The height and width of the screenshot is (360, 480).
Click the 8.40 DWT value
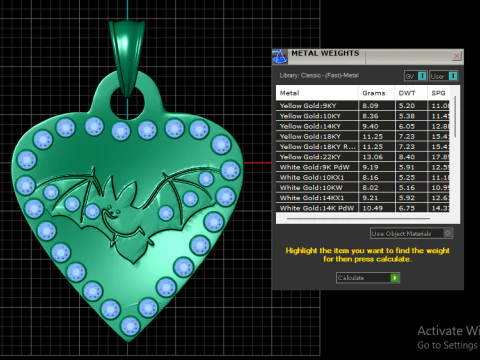pyautogui.click(x=407, y=157)
